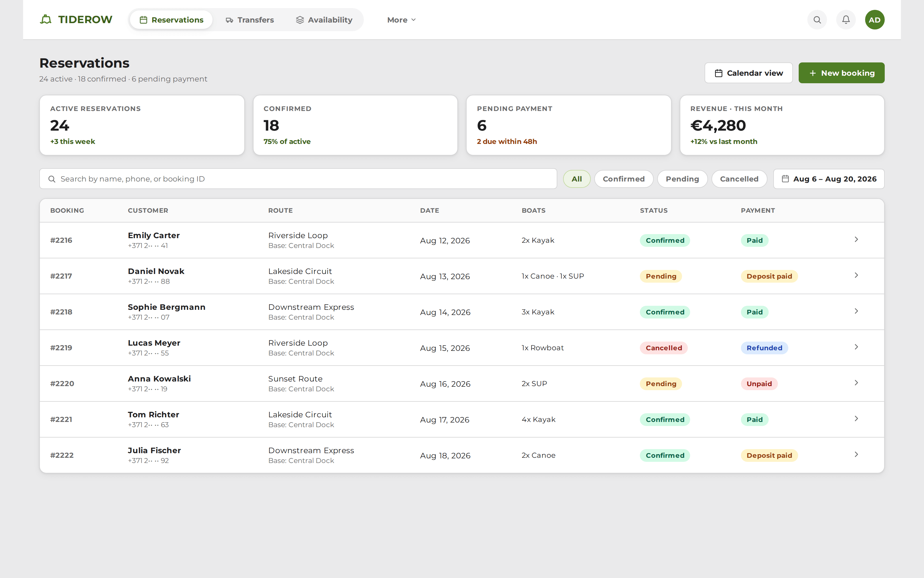Click booking ID #2216
This screenshot has width=924, height=578.
click(61, 240)
